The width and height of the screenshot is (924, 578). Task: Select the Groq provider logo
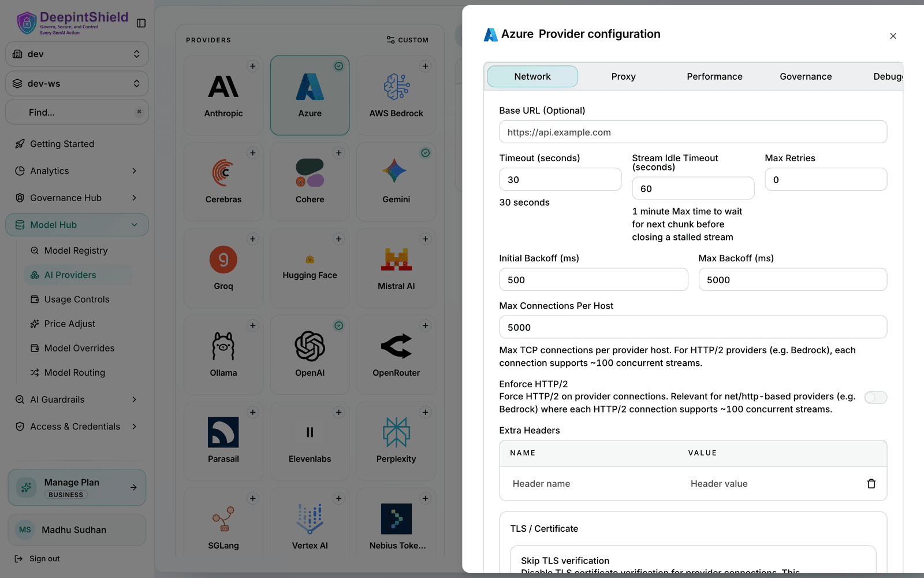(223, 260)
